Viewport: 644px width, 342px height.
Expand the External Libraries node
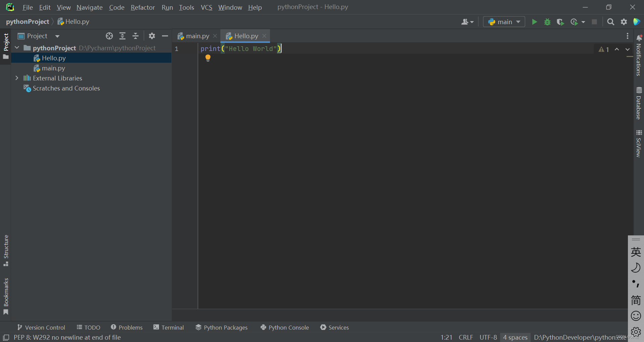17,78
